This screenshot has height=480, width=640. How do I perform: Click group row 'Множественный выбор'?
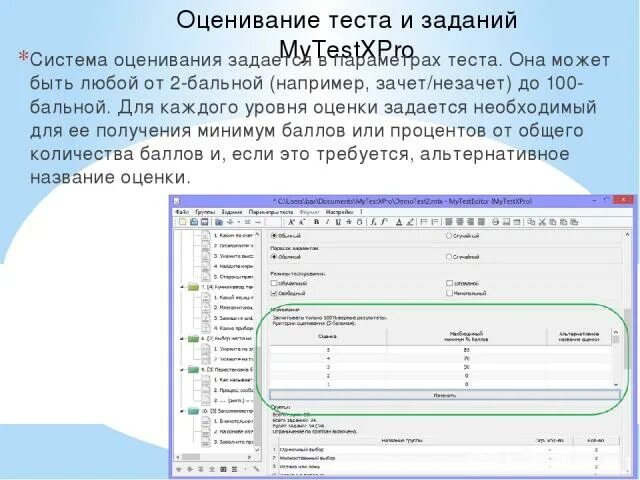446,458
